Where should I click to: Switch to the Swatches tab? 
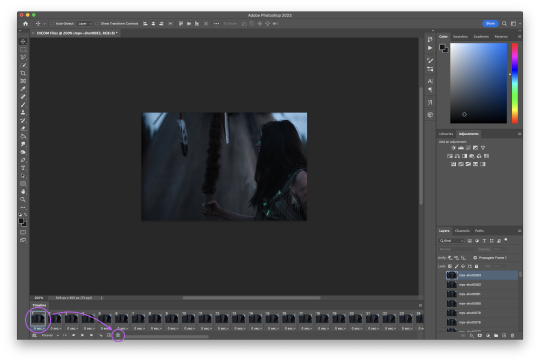click(460, 37)
